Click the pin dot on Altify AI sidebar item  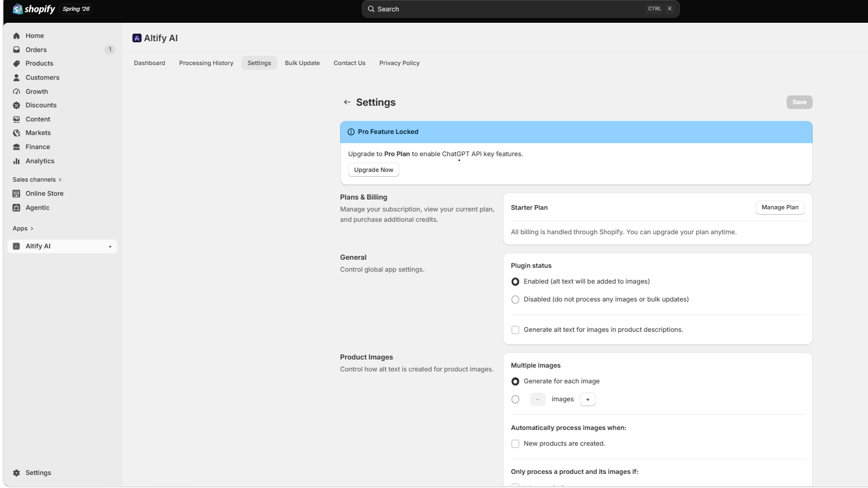[x=110, y=247]
